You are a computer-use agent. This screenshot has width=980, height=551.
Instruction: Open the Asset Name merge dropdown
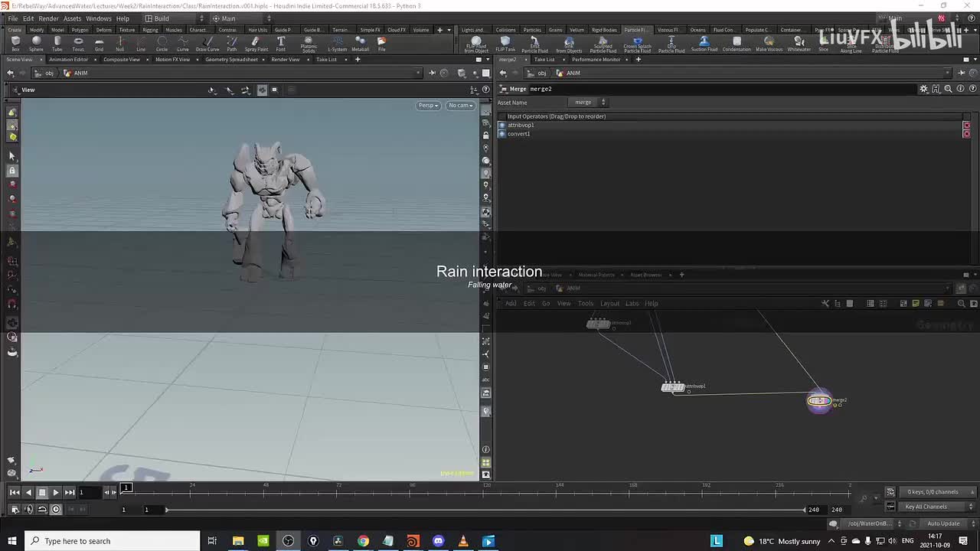(590, 103)
